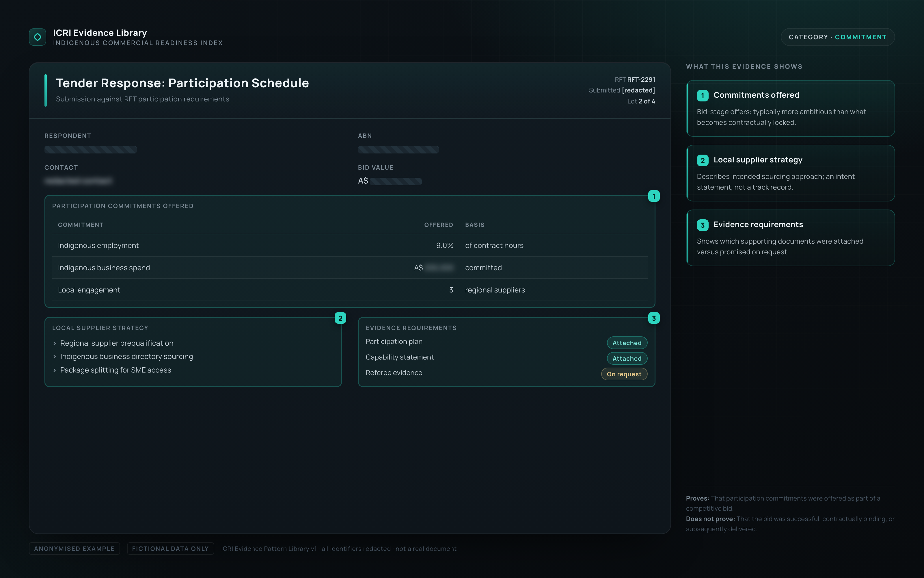Click the 'Lot 2 of 4' text

[x=641, y=101]
